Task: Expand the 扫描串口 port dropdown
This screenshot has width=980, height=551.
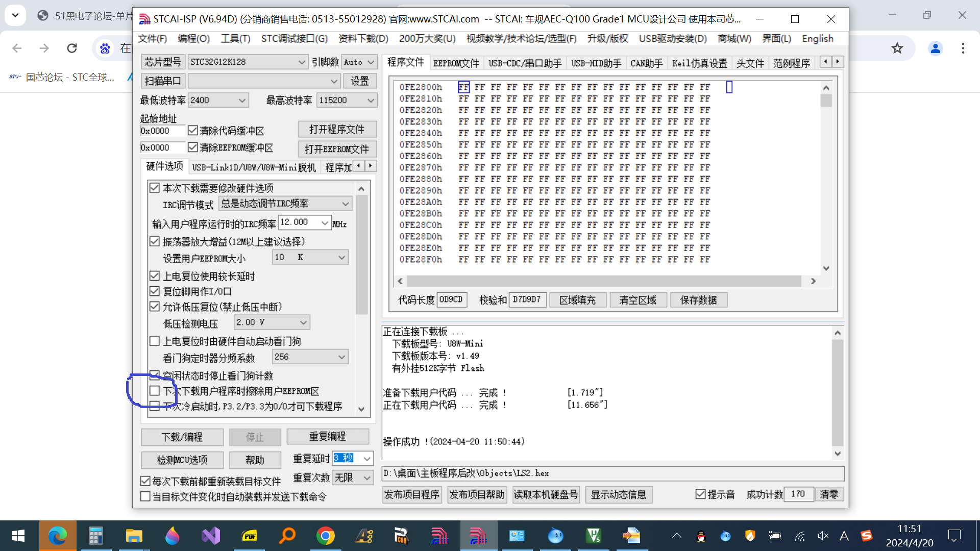Action: (264, 81)
